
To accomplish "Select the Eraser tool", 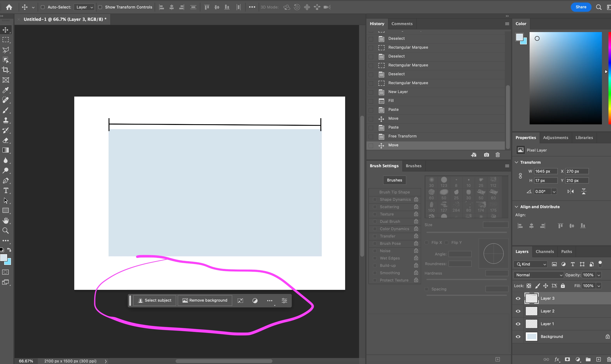I will 5,140.
